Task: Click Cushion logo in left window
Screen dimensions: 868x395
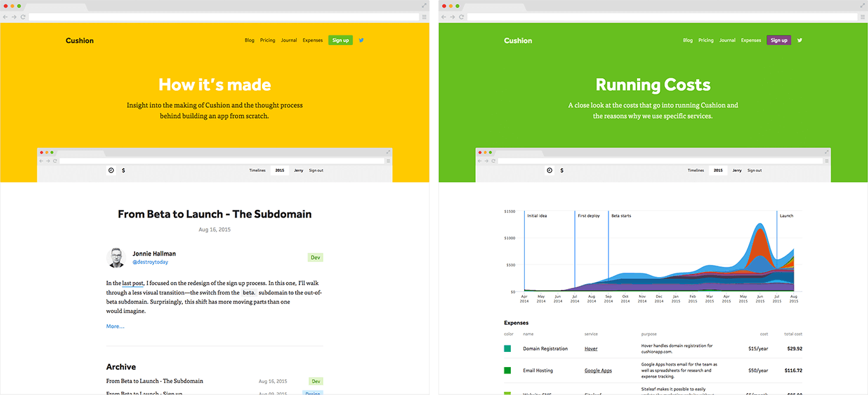Action: click(79, 41)
